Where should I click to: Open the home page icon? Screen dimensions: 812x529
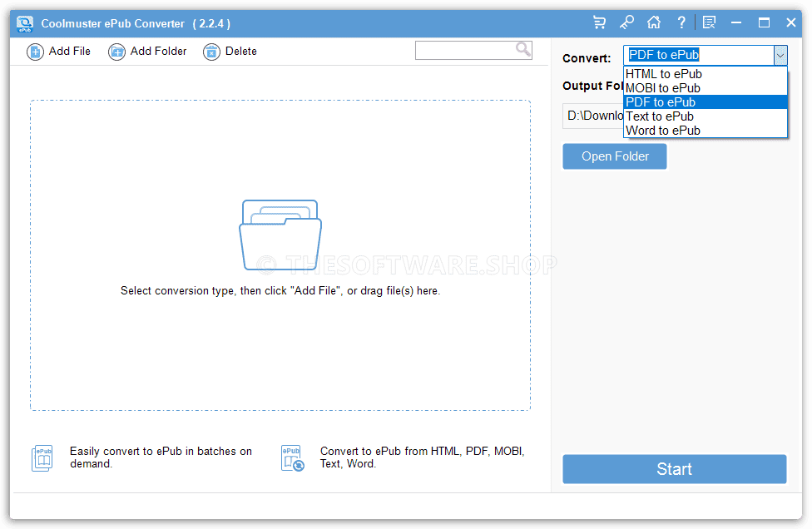[x=654, y=22]
